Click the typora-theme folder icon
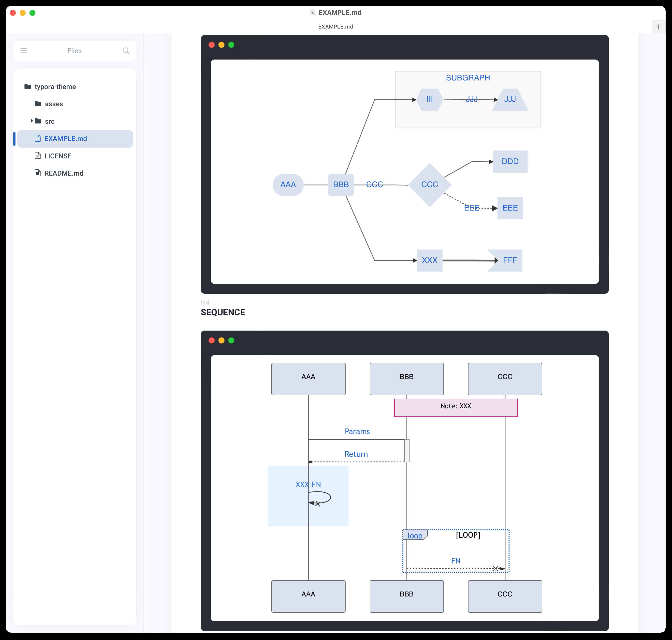This screenshot has width=672, height=640. coord(28,87)
